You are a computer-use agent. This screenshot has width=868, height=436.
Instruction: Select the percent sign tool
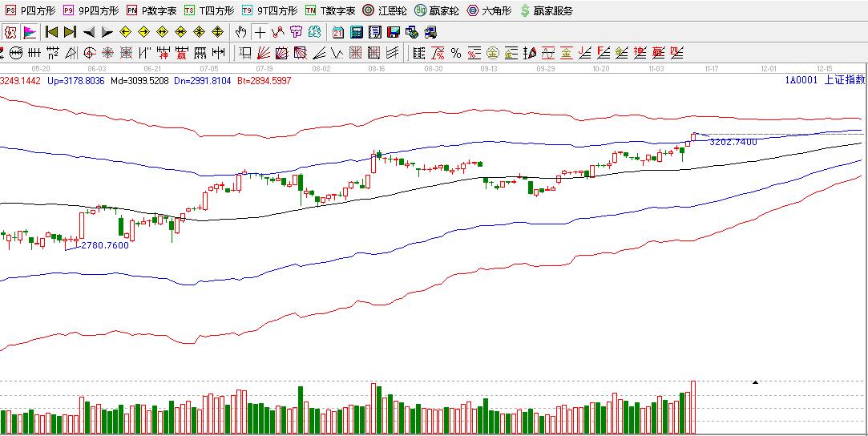456,54
